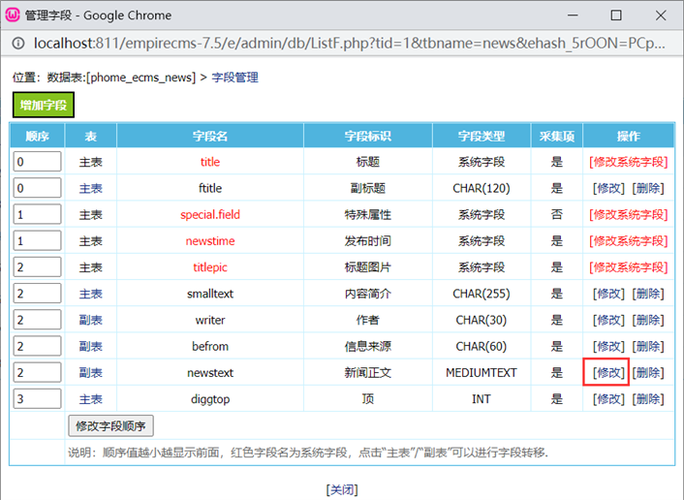684x500 pixels.
Task: Close the Chrome popup window
Action: point(661,15)
